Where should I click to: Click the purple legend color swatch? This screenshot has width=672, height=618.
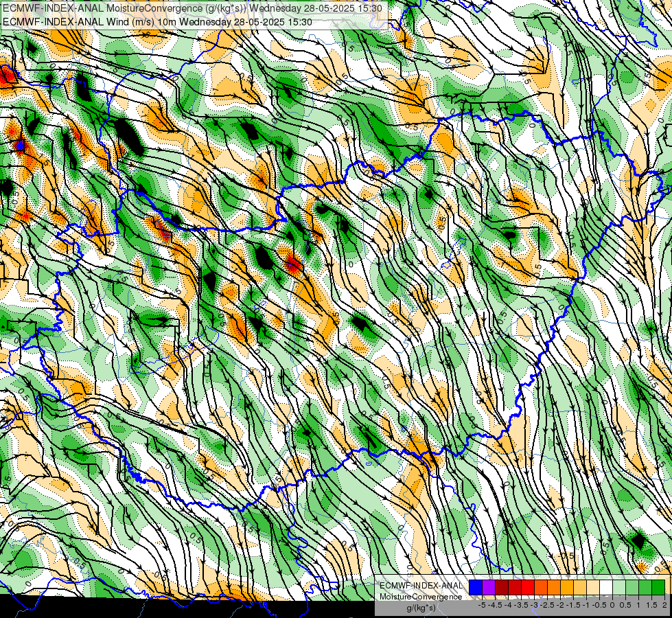[x=489, y=588]
